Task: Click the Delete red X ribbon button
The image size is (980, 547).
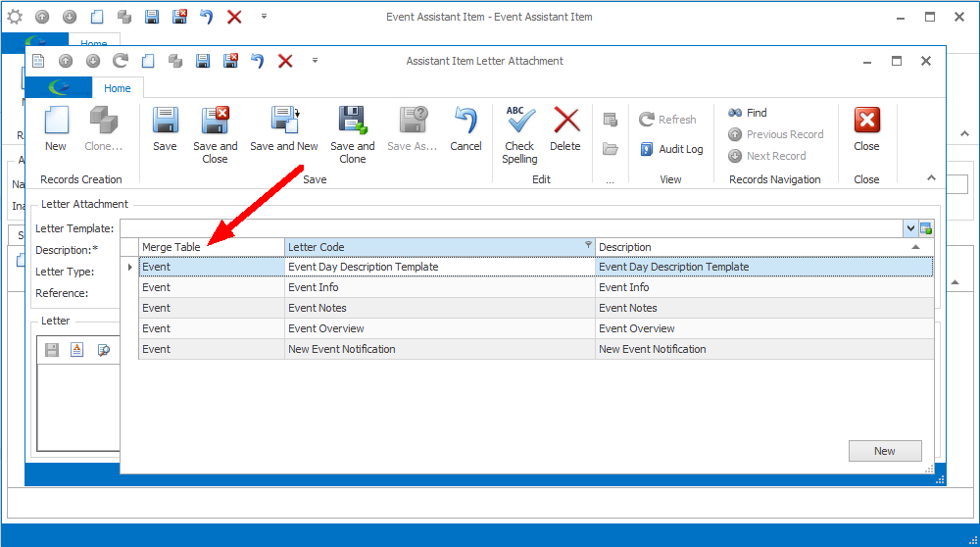Action: pos(565,128)
